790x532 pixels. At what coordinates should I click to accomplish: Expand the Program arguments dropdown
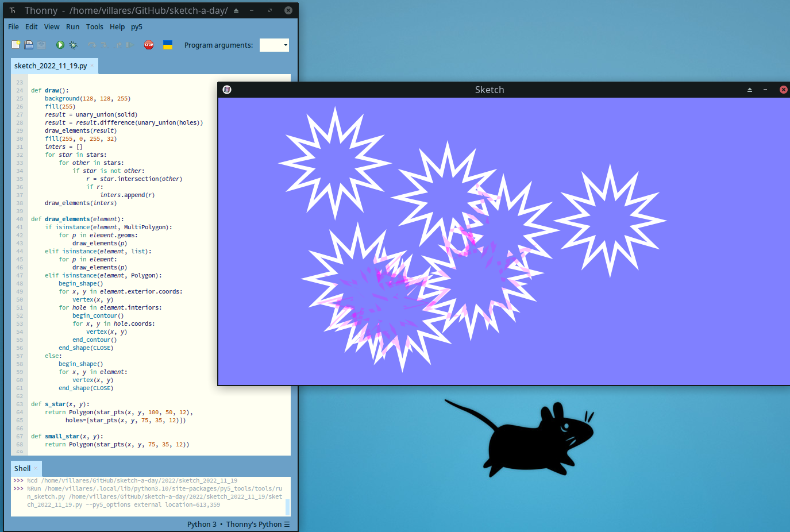click(286, 45)
